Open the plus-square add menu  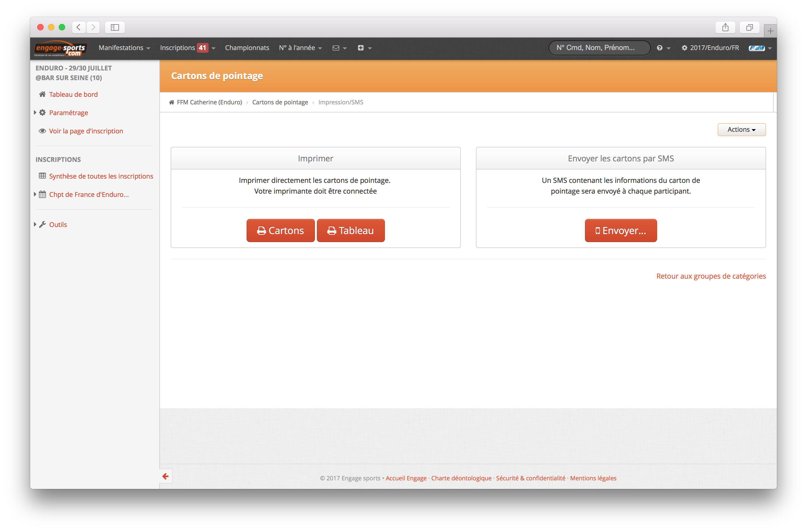364,48
